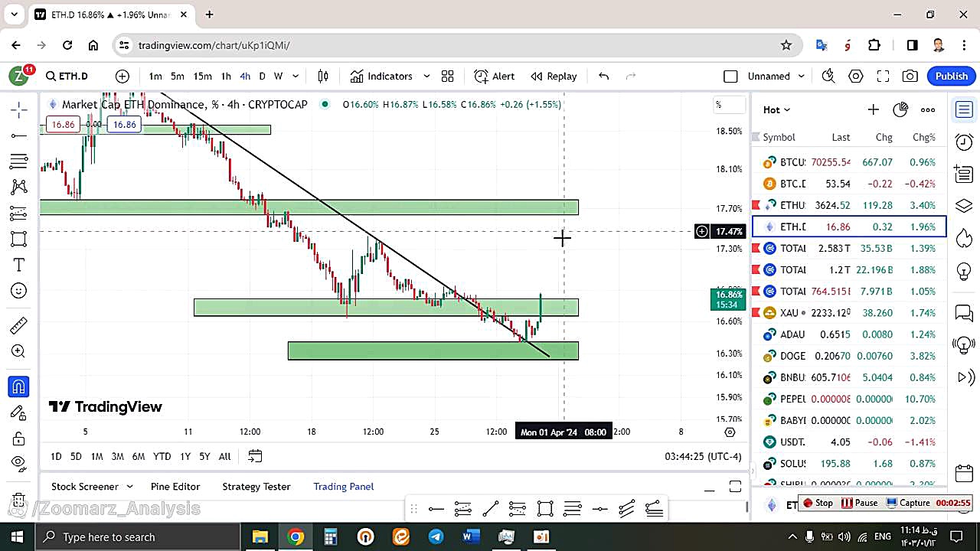Viewport: 980px width, 551px height.
Task: Select the XAU watchlist row
Action: (x=849, y=313)
